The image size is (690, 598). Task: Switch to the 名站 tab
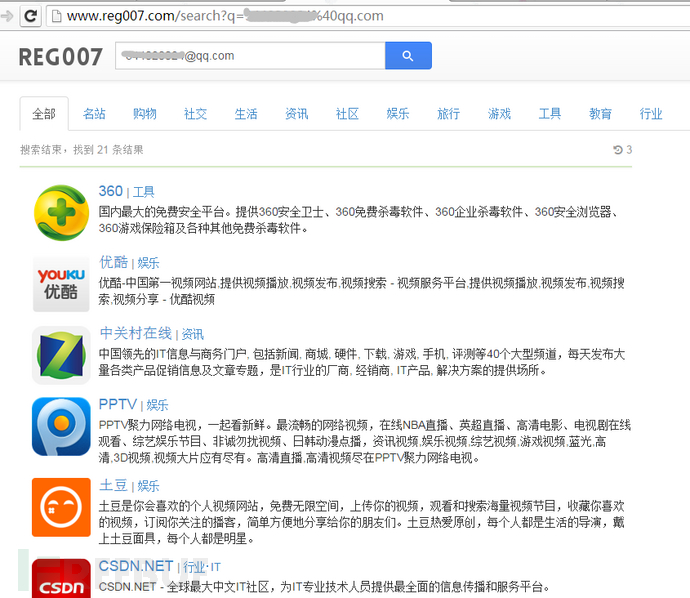(x=94, y=114)
